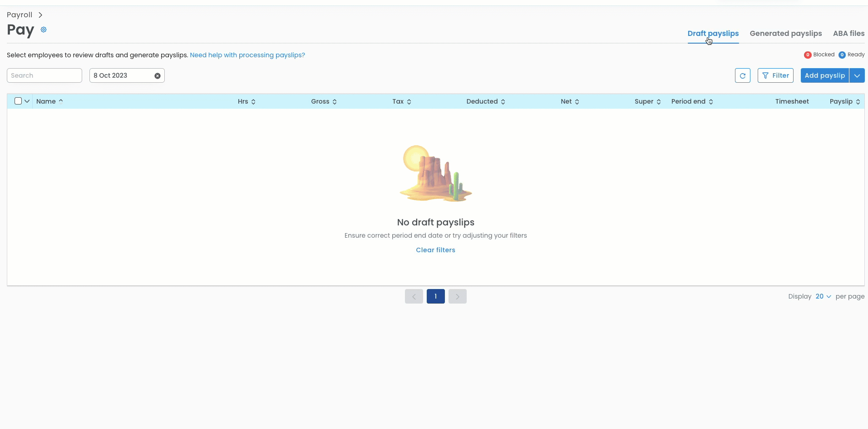Open the Filter button
The height and width of the screenshot is (429, 868).
coord(775,75)
